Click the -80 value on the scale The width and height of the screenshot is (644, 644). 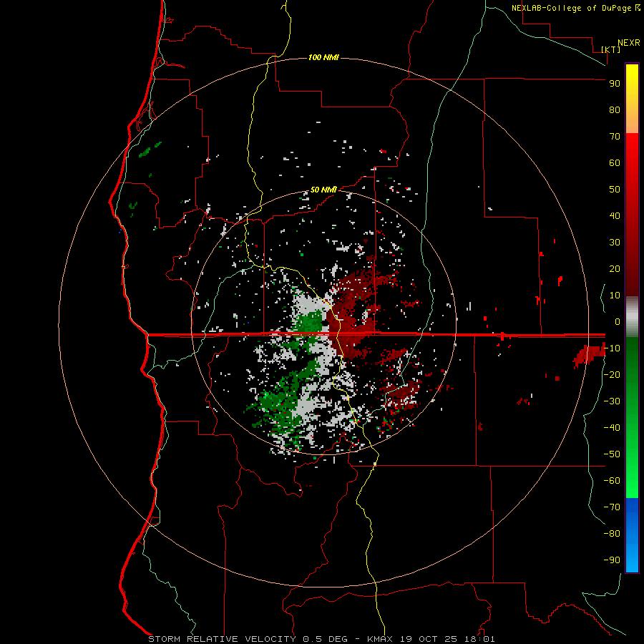[x=612, y=534]
